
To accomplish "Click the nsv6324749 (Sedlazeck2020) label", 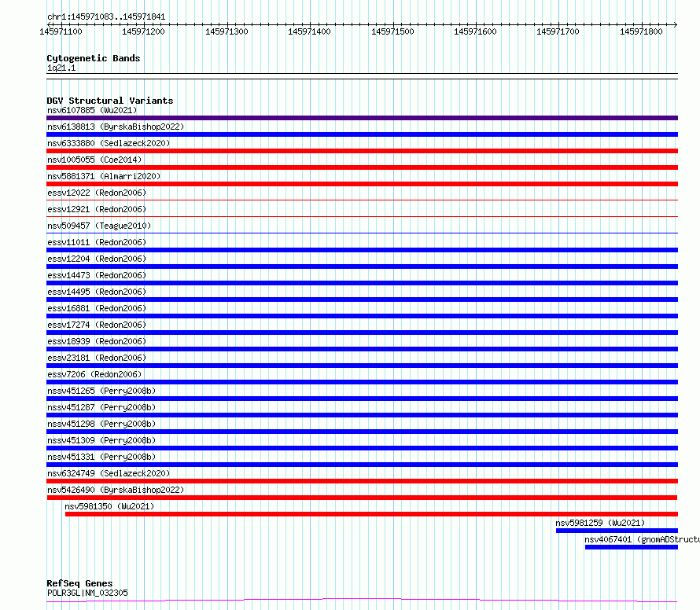I will [x=109, y=473].
